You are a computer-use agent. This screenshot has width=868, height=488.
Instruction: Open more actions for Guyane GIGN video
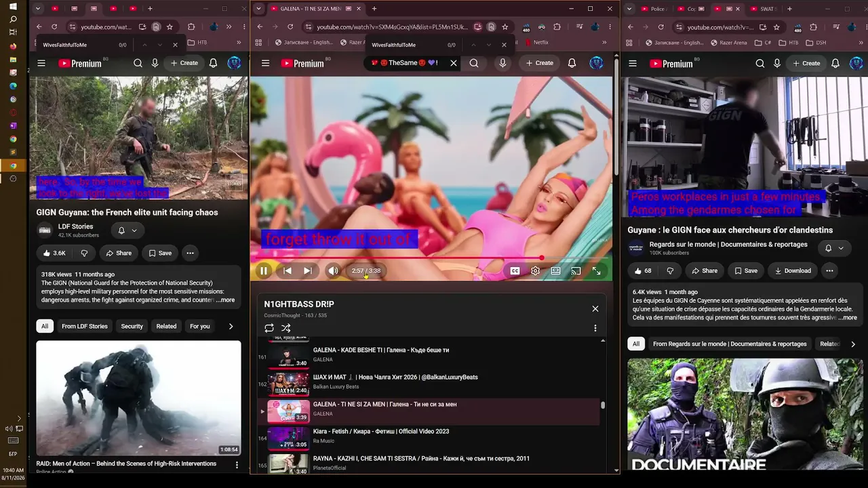tap(829, 270)
